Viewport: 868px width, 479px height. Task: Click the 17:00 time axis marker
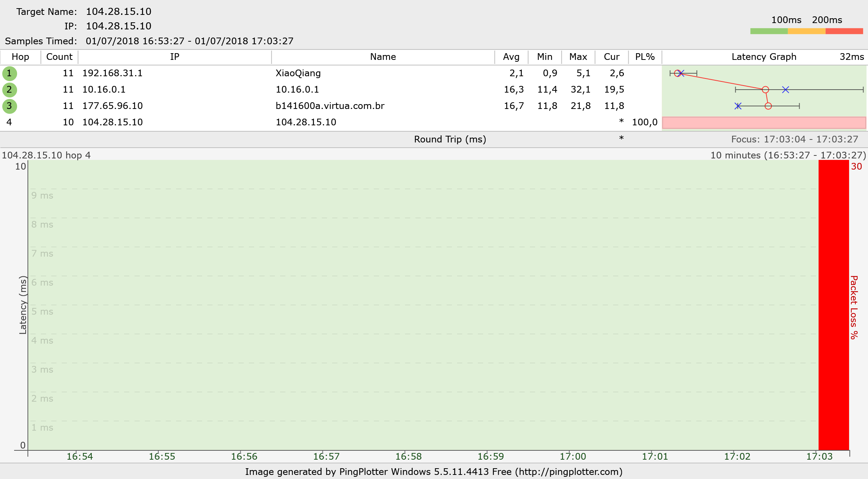coord(573,457)
